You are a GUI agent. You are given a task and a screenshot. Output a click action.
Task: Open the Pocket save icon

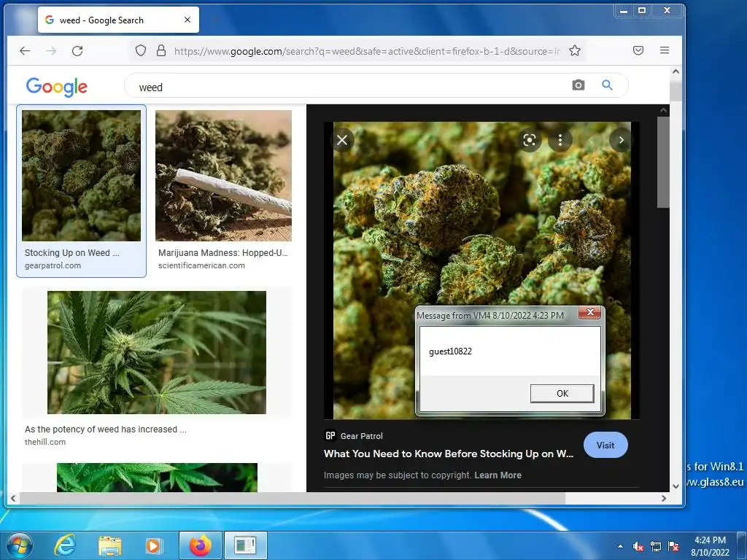coord(638,50)
